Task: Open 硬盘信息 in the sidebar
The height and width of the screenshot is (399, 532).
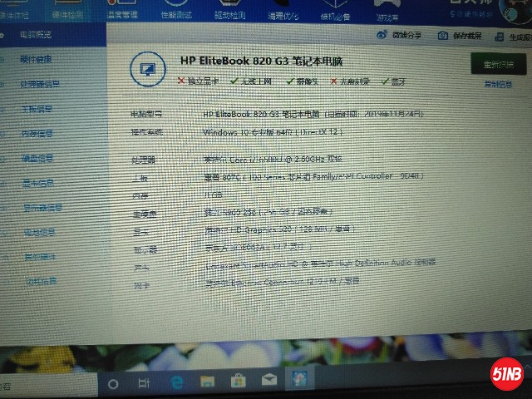Action: (37, 159)
